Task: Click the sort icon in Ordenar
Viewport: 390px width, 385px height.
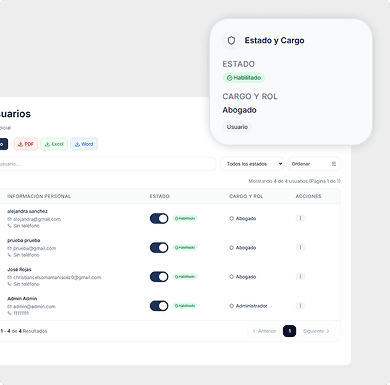Action: click(x=334, y=164)
